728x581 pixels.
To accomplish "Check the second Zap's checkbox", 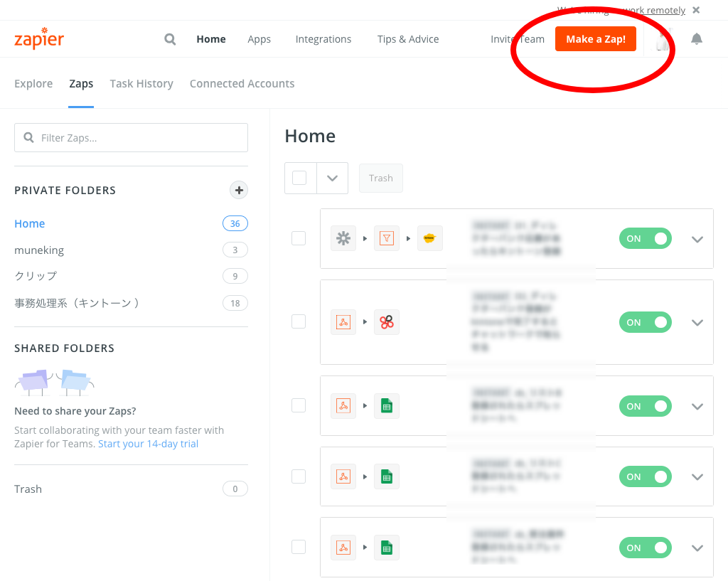I will click(x=299, y=321).
